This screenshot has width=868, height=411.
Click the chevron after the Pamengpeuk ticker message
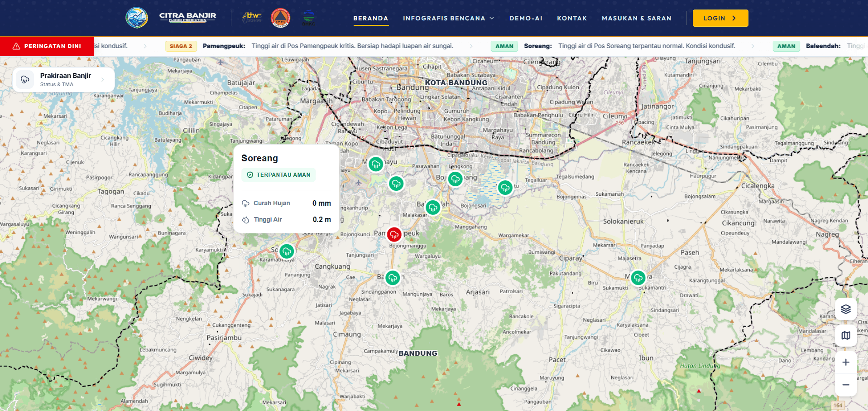(x=471, y=46)
